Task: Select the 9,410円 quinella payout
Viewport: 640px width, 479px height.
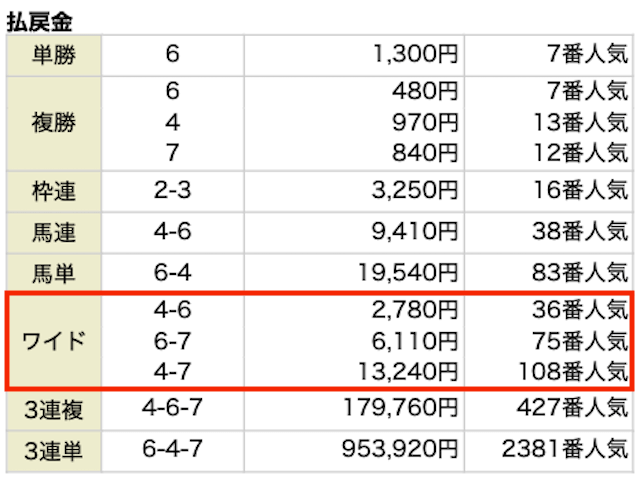Action: 415,231
